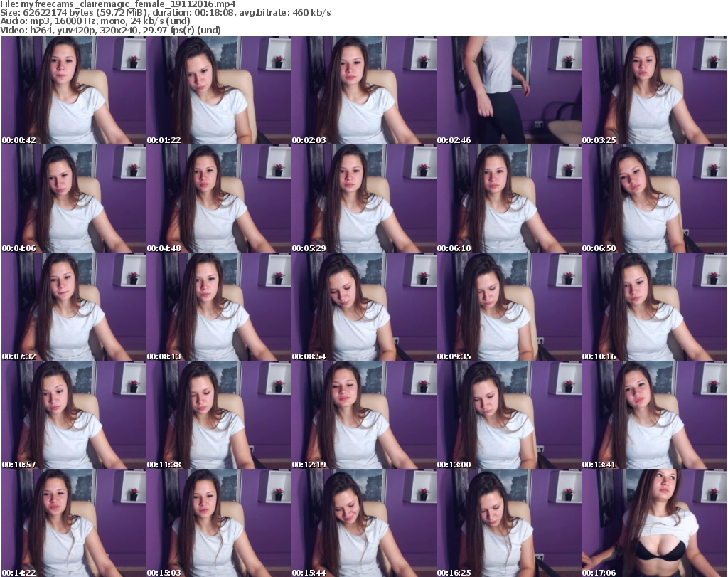Viewport: 728px width, 577px height.
Task: Click the 'Size: 62622174 bytes' info line
Action: pyautogui.click(x=165, y=13)
